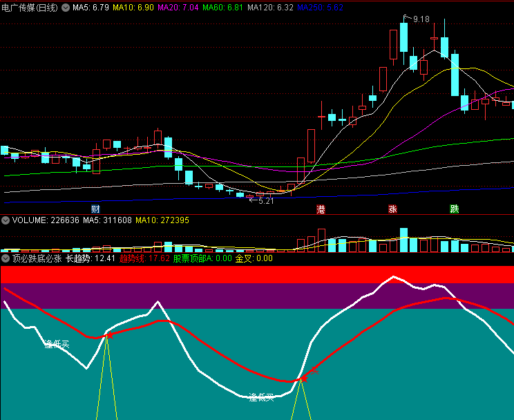
Task: Click the blue MA250: 5.62 label
Action: (321, 8)
